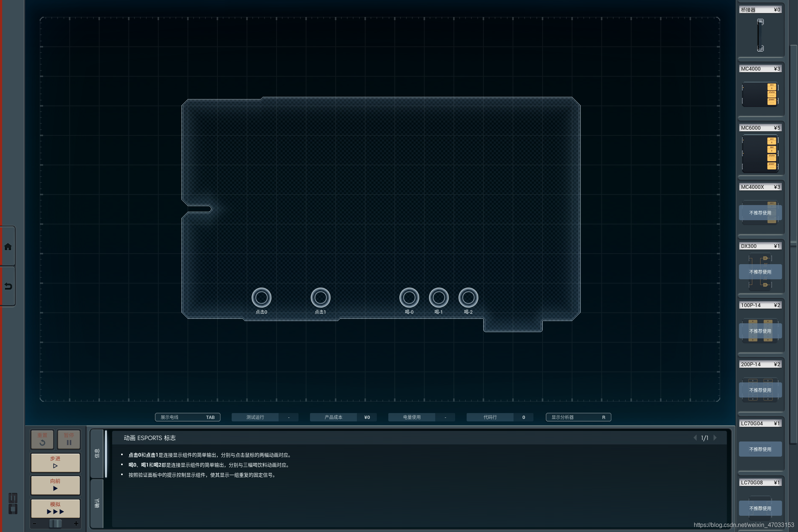Viewport: 798px width, 532px height.
Task: Click the 点击0 output pin on the board
Action: (x=261, y=297)
